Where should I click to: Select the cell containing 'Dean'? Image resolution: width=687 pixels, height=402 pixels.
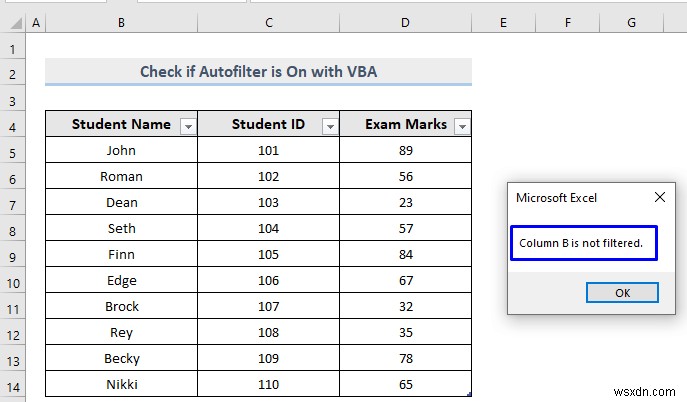pos(121,202)
